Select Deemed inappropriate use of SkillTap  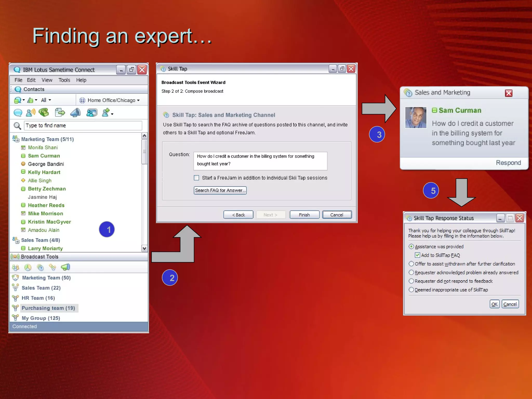click(411, 289)
